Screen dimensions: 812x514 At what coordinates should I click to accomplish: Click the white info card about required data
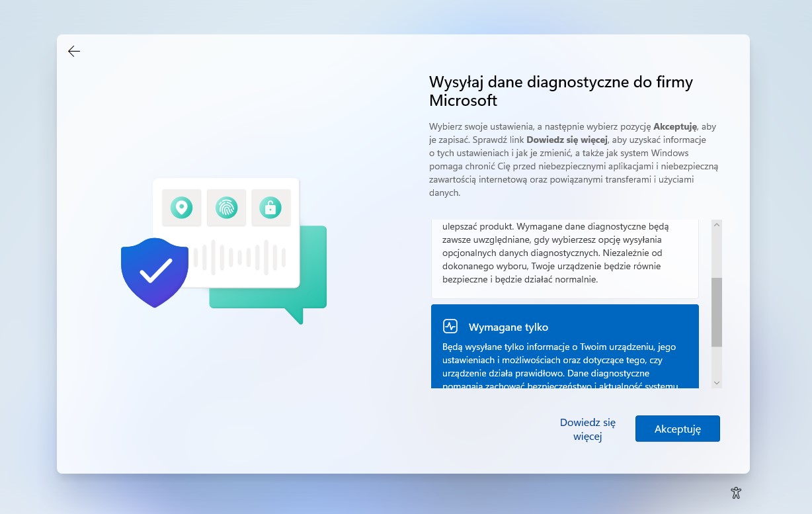click(x=565, y=259)
